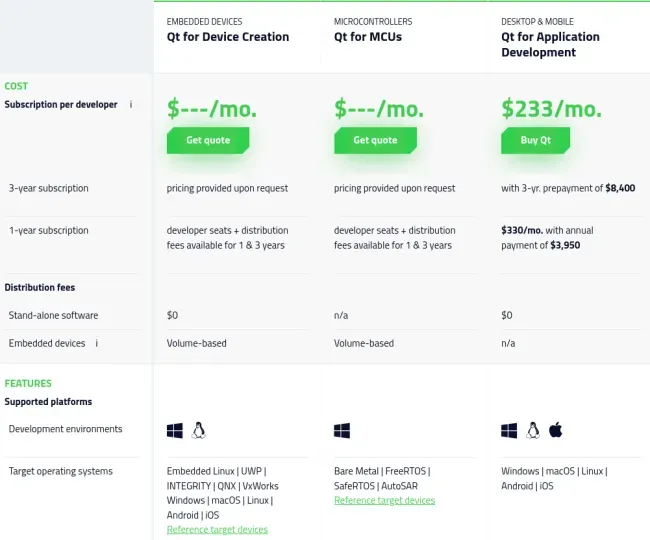
Task: Click the info icon next to Embedded devices
Action: 97,343
